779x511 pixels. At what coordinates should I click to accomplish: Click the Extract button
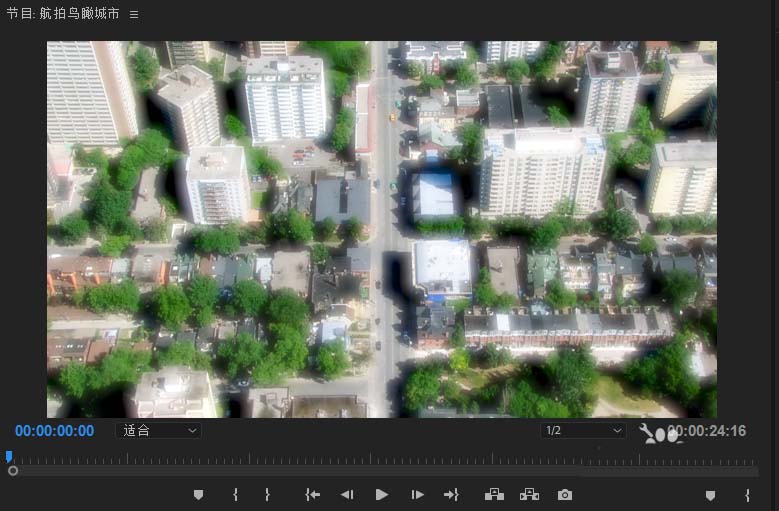(529, 495)
